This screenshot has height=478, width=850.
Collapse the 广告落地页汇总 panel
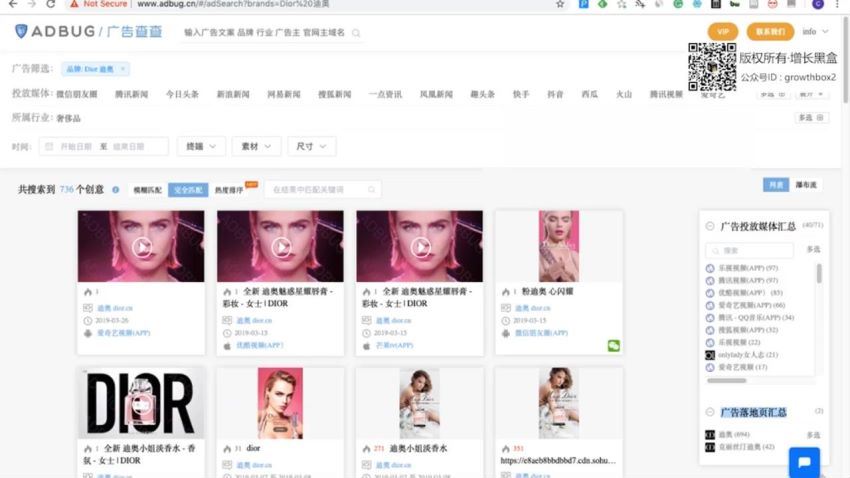(x=710, y=412)
